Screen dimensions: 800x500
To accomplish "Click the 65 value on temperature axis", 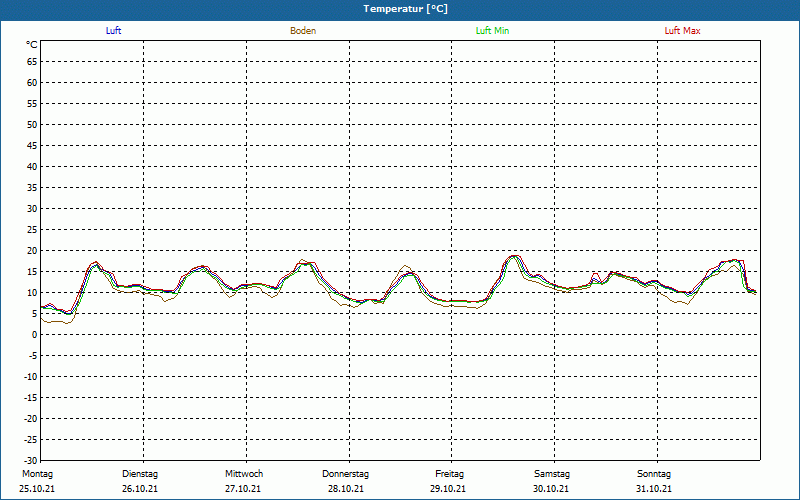I will click(32, 62).
